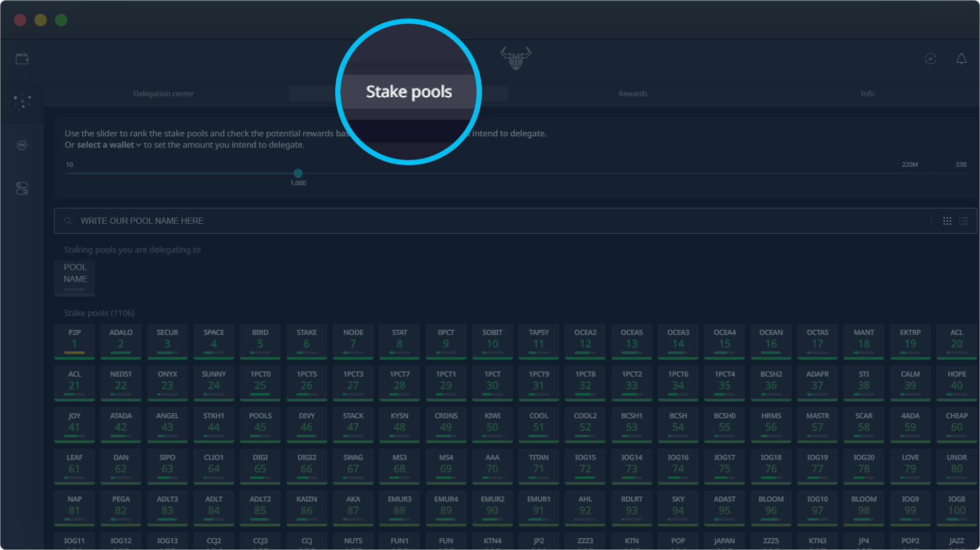Open the ITN rewards sidebar icon
The image size is (980, 550).
tap(22, 145)
